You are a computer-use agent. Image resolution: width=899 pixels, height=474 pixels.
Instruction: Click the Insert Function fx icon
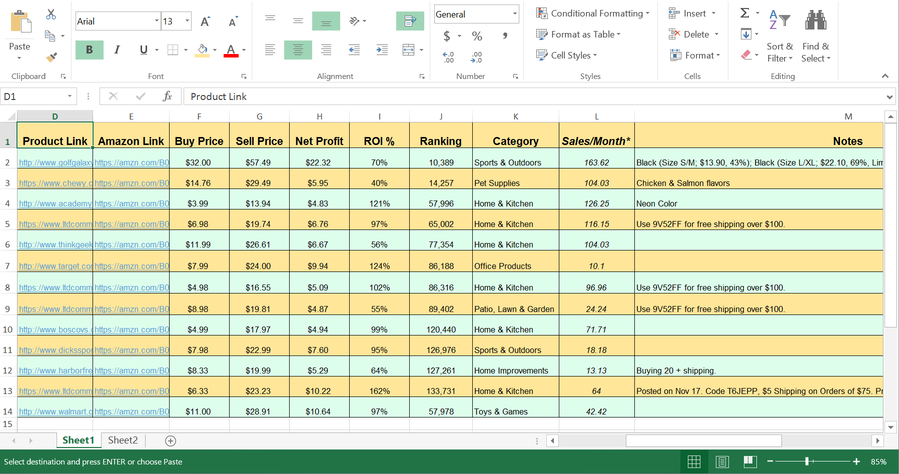tap(167, 96)
